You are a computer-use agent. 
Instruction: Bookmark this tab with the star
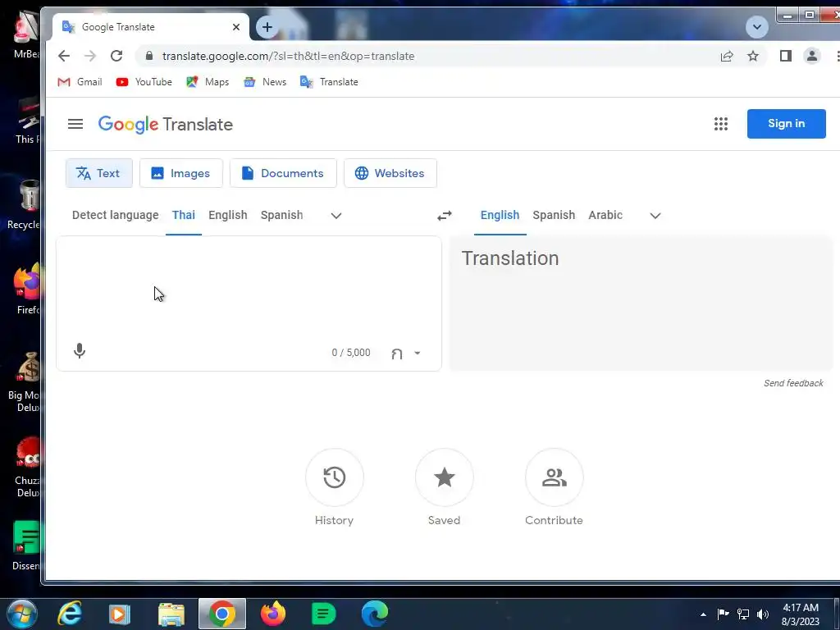pyautogui.click(x=753, y=56)
